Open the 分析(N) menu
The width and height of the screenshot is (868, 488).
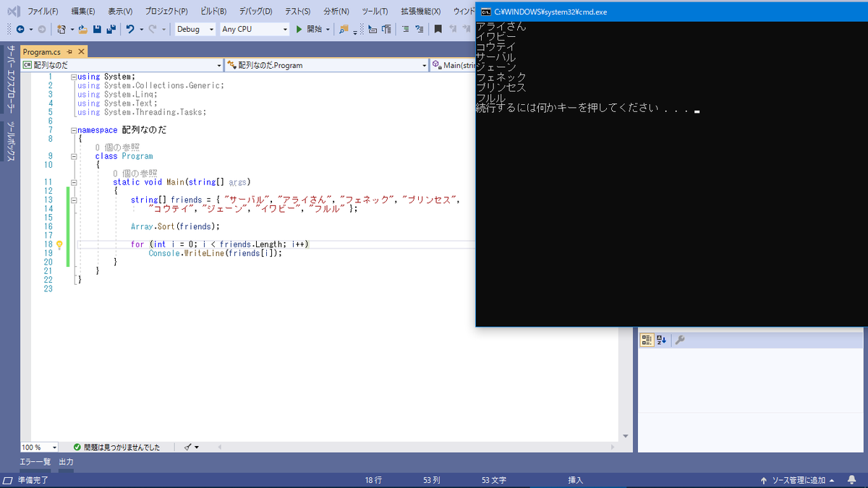pos(336,12)
